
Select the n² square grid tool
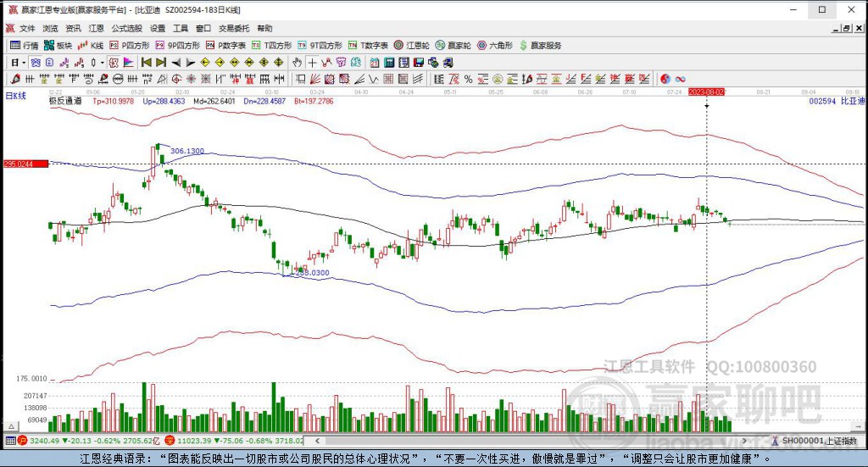coord(147,79)
